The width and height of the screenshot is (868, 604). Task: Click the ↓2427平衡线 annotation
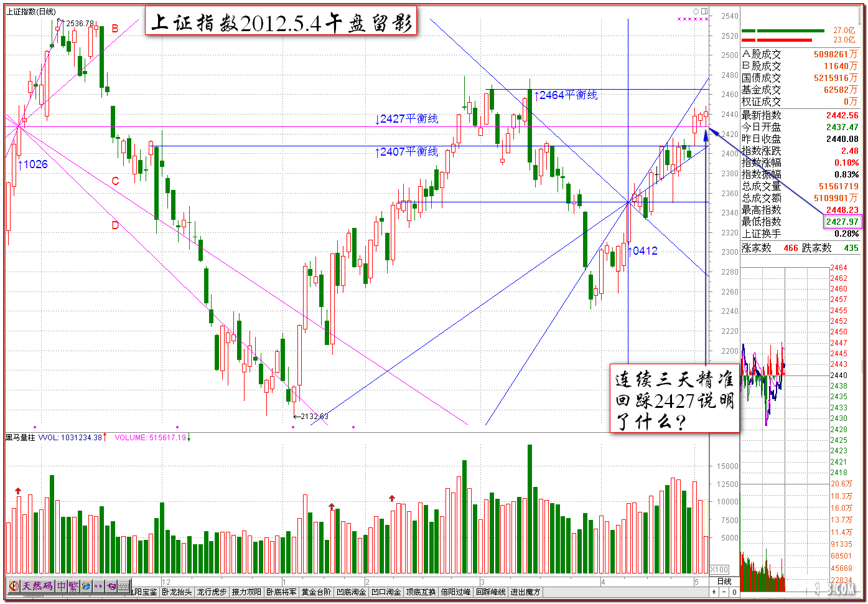point(406,118)
